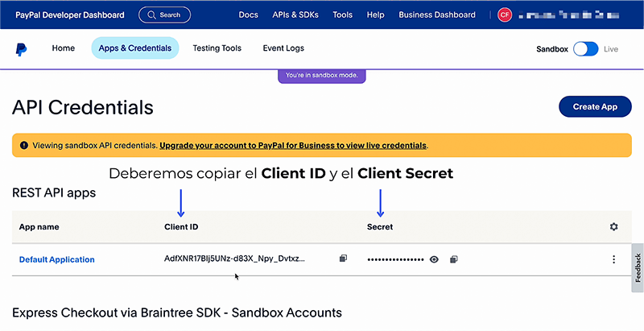This screenshot has height=331, width=644.
Task: Open the Default Application row options menu
Action: click(613, 259)
